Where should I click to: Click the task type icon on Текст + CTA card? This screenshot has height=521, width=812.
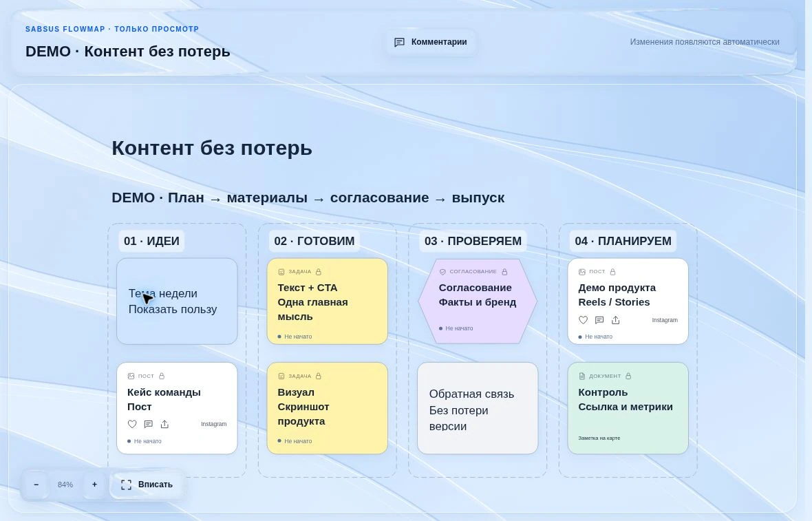pyautogui.click(x=281, y=271)
